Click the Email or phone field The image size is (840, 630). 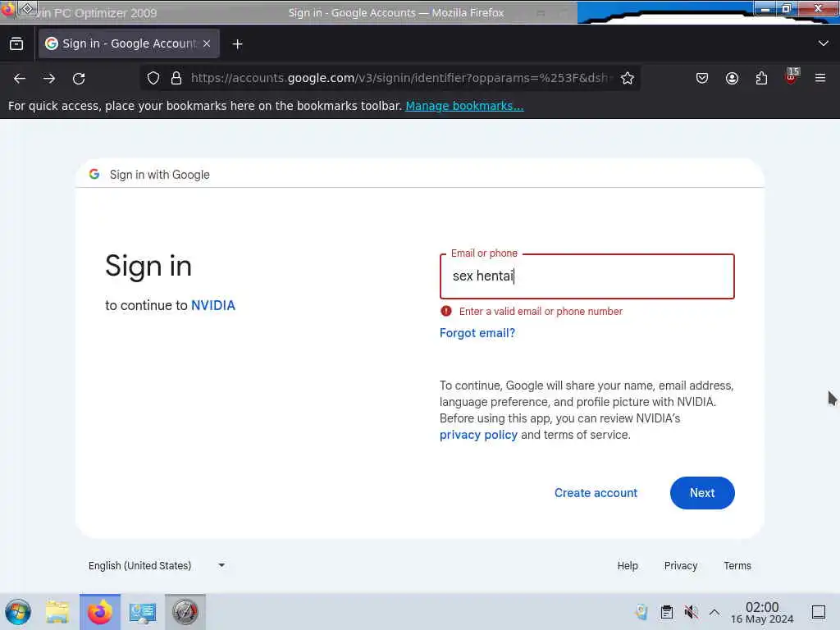click(x=587, y=276)
